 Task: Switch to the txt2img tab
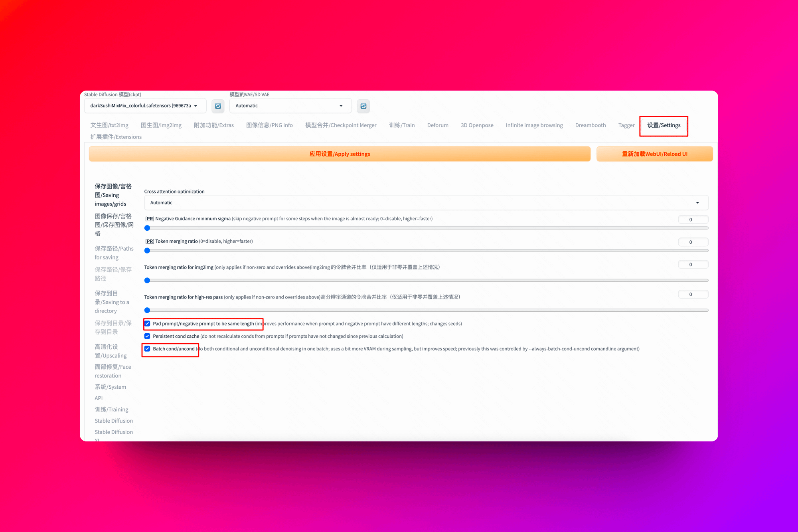pos(109,125)
